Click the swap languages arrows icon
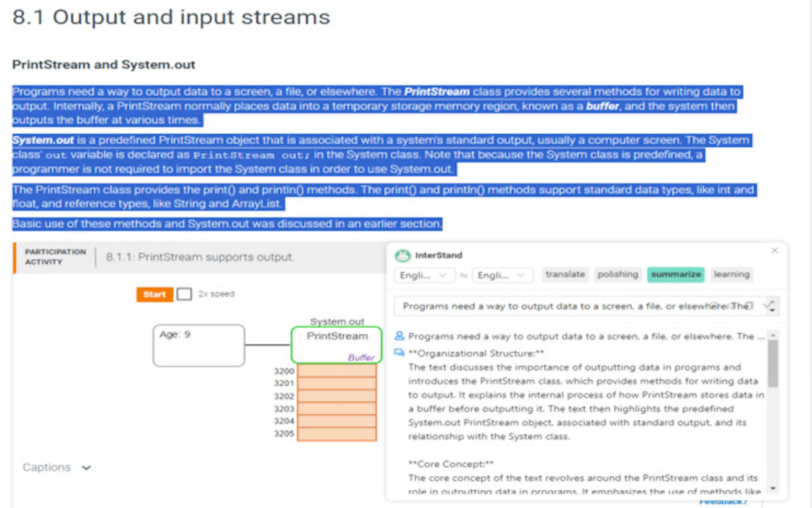 tap(464, 275)
